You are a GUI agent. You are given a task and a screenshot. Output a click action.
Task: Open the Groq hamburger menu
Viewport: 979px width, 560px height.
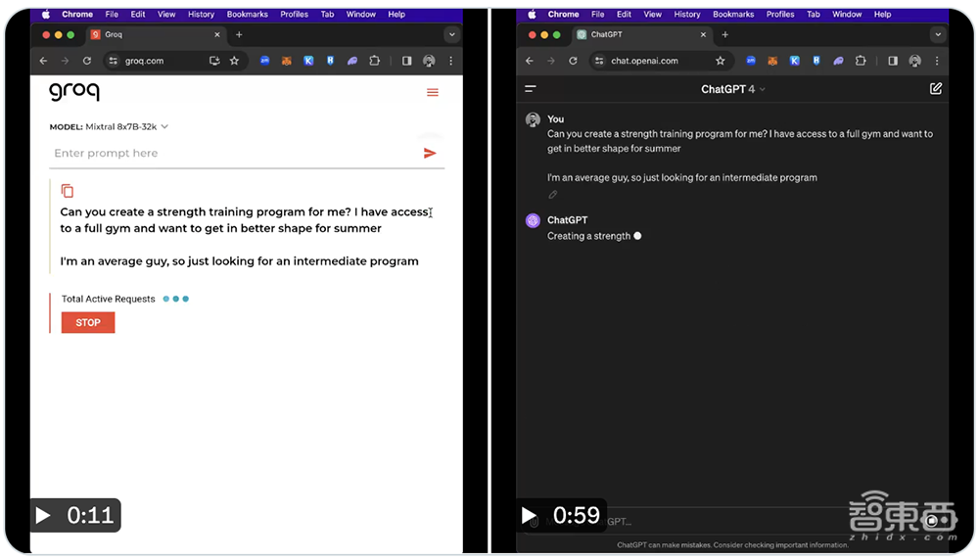pyautogui.click(x=432, y=93)
